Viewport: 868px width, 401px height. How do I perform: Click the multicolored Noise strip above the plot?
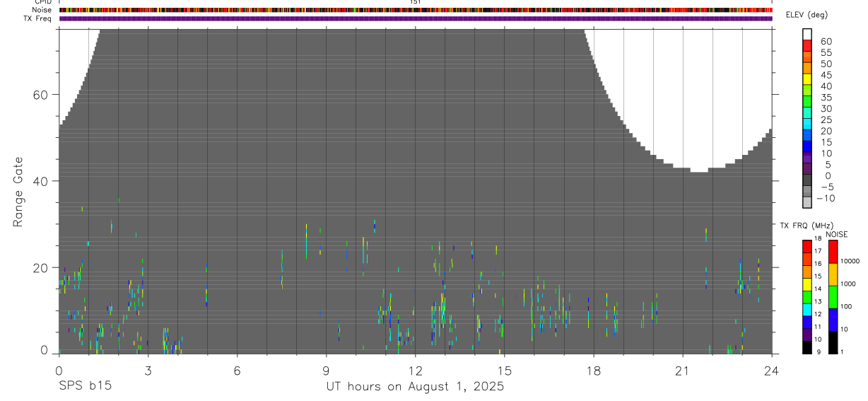tap(416, 10)
